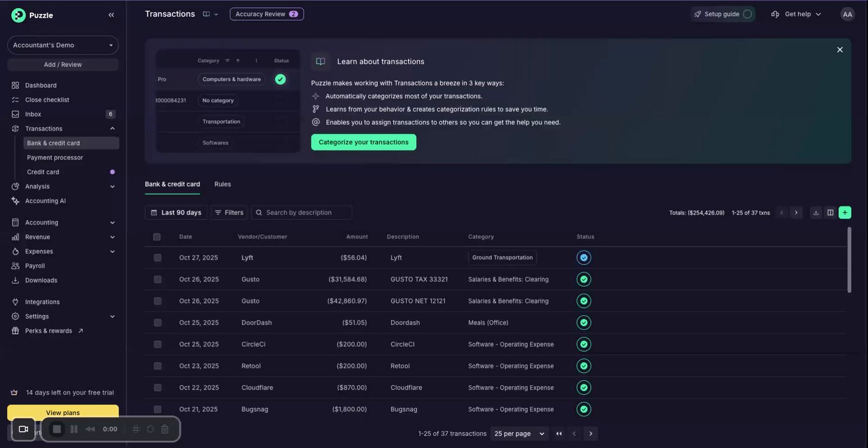This screenshot has height=448, width=868.
Task: Go to previous page arrow beside txns count
Action: [782, 213]
